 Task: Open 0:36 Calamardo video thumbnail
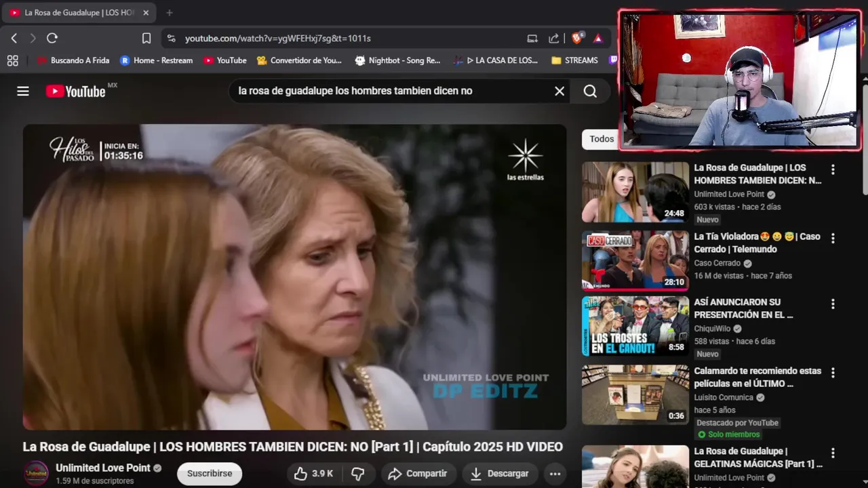tap(635, 395)
